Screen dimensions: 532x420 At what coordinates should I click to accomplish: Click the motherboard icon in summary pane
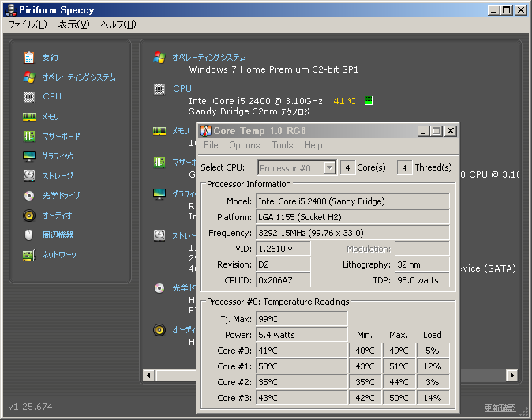pyautogui.click(x=159, y=162)
